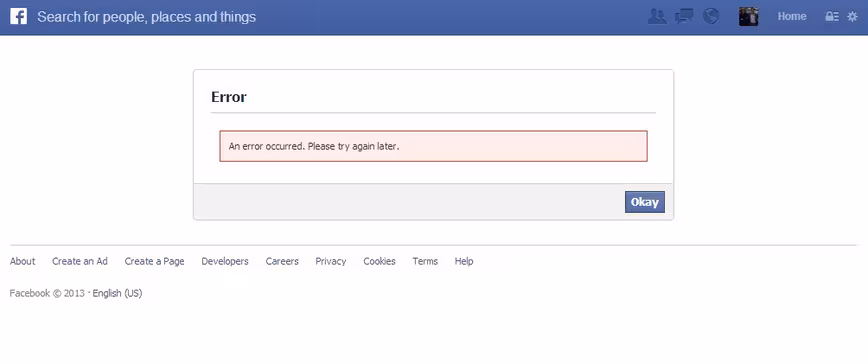Select the error message text

click(314, 147)
